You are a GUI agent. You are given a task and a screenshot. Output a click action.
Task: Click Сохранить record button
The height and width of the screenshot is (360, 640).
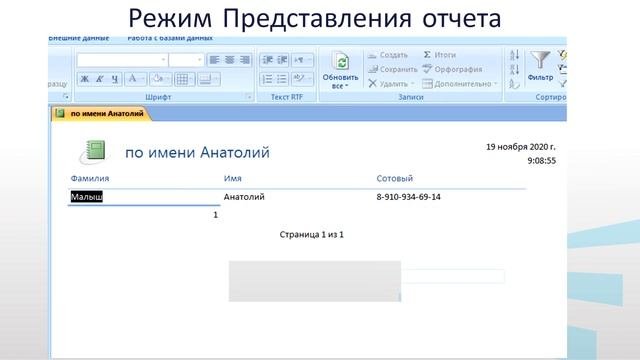pyautogui.click(x=393, y=69)
